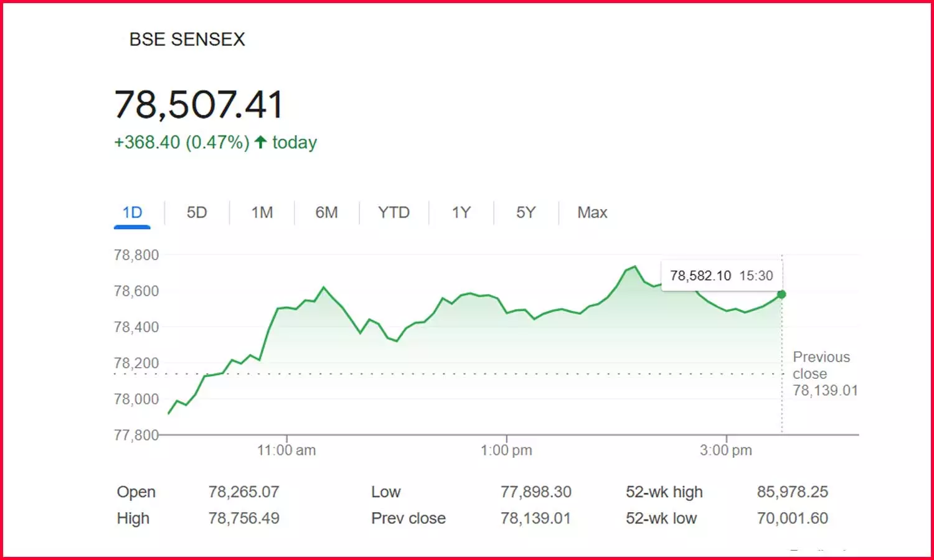Click the Open value 78,265.07
The image size is (934, 560).
click(x=243, y=492)
